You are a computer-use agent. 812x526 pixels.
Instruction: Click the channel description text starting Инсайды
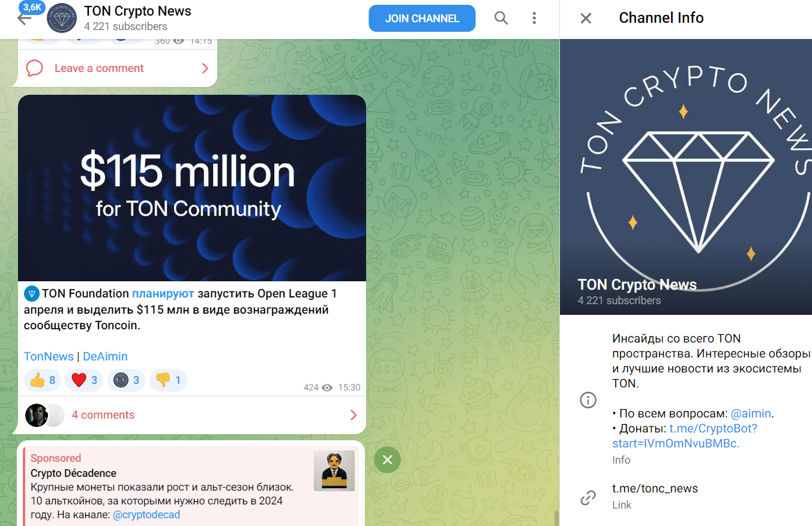pyautogui.click(x=711, y=361)
